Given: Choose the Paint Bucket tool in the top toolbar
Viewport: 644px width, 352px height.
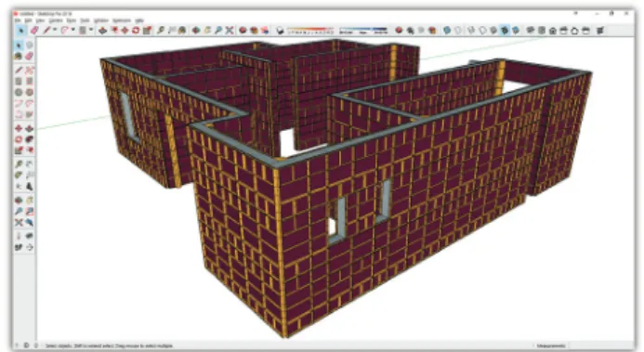Looking at the screenshot, I should 182,30.
